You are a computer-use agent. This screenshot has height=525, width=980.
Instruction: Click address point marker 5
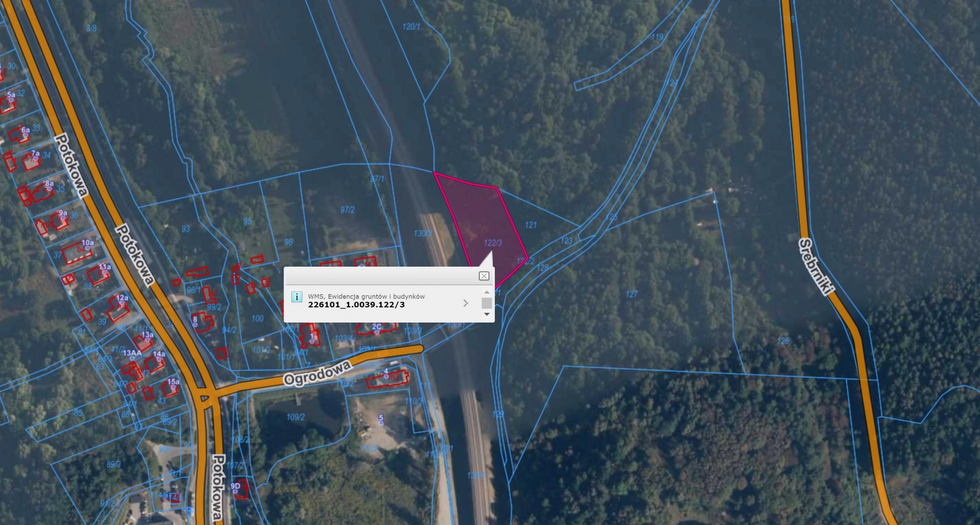[x=381, y=423]
